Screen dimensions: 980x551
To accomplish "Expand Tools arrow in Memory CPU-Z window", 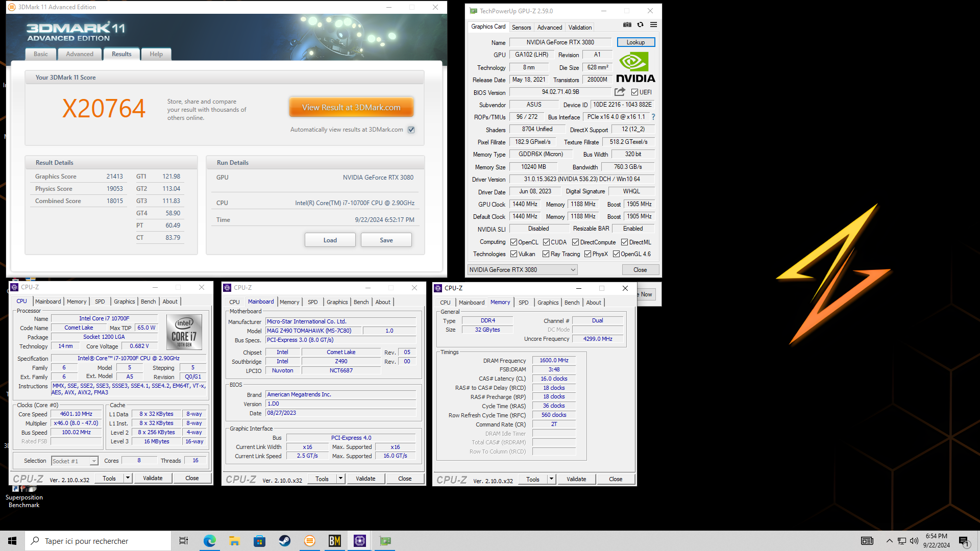I will click(551, 480).
